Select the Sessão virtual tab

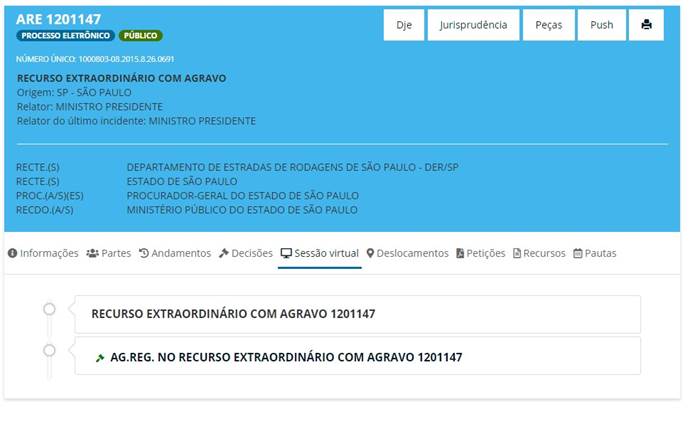(x=320, y=254)
